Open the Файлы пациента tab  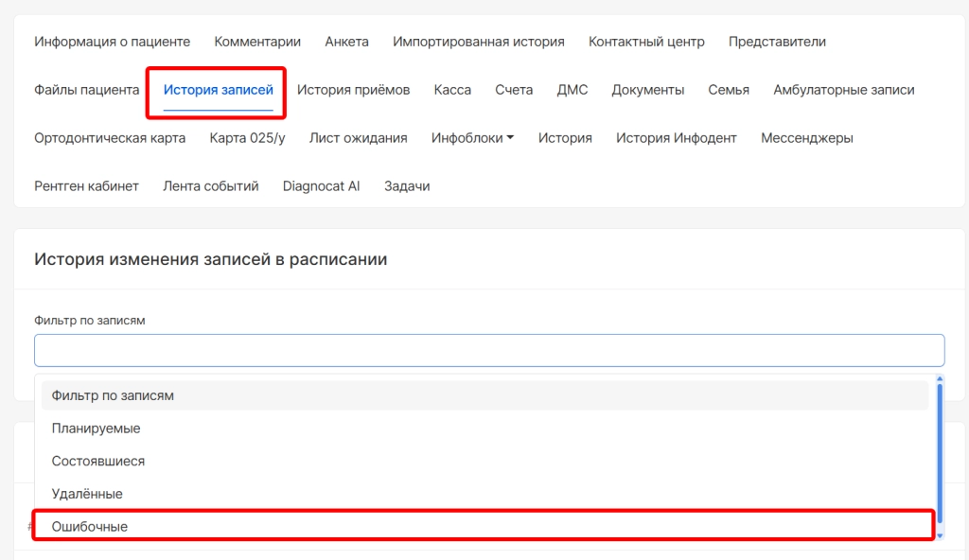(x=86, y=90)
